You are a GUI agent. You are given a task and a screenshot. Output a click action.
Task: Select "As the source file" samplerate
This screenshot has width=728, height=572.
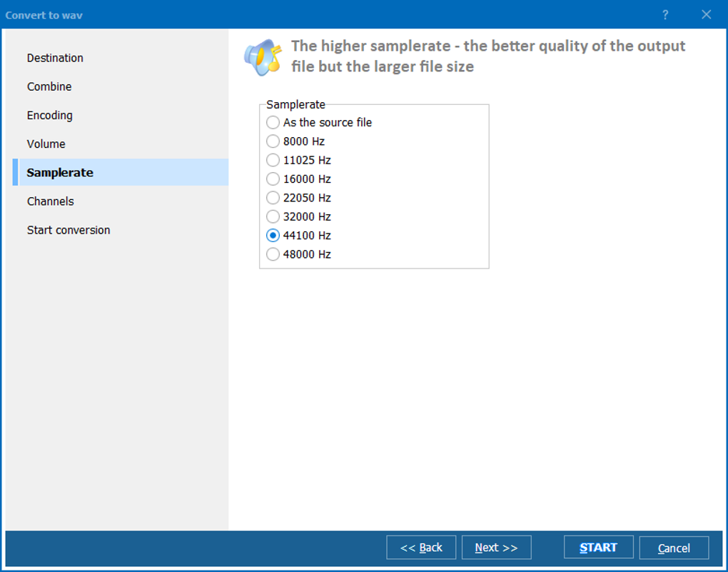273,122
